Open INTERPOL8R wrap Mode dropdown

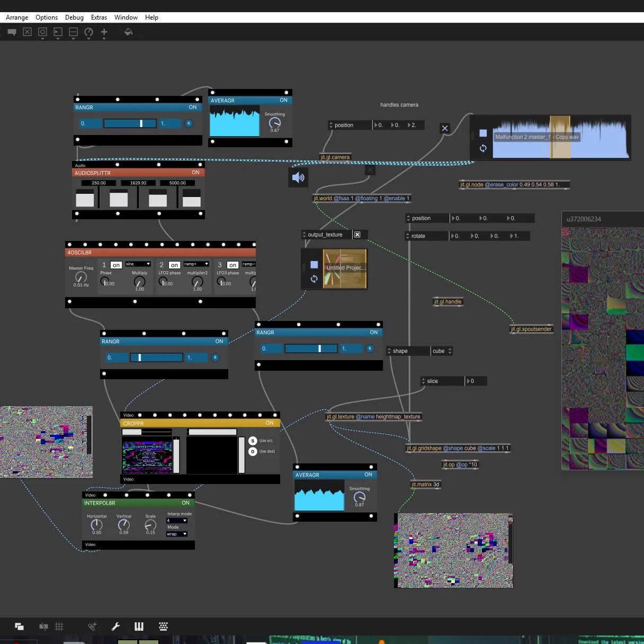[177, 534]
